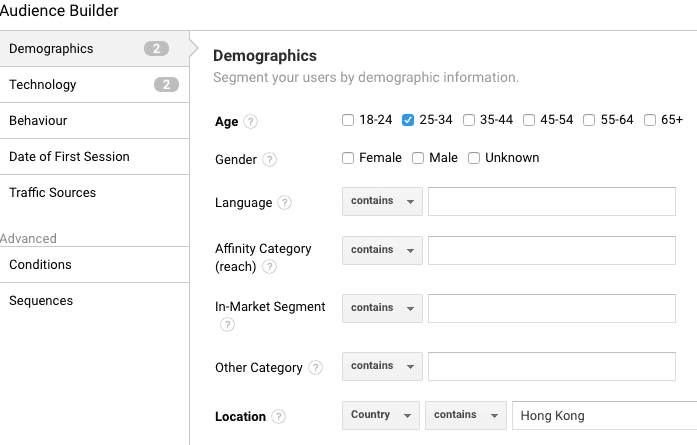Viewport: 697px width, 445px height.
Task: Uncheck the 25-34 age checkbox
Action: (x=408, y=120)
